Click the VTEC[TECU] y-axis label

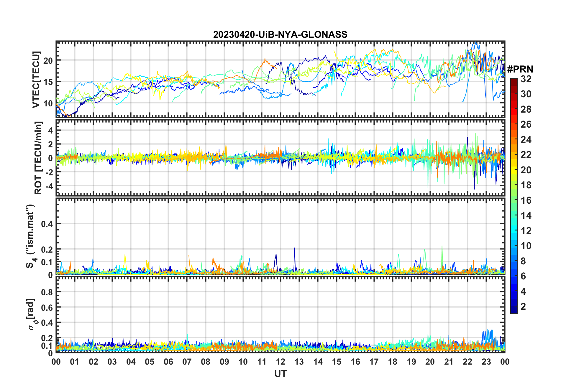point(36,80)
